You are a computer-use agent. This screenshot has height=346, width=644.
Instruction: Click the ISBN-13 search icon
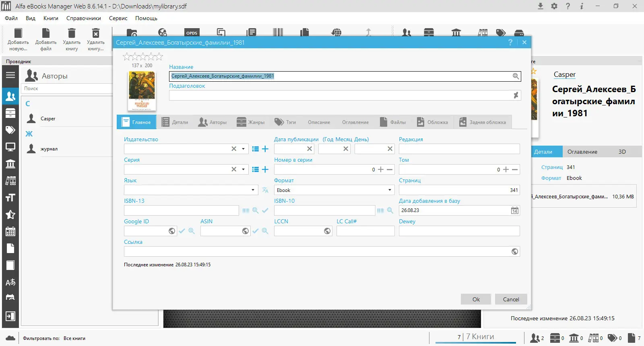[255, 210]
